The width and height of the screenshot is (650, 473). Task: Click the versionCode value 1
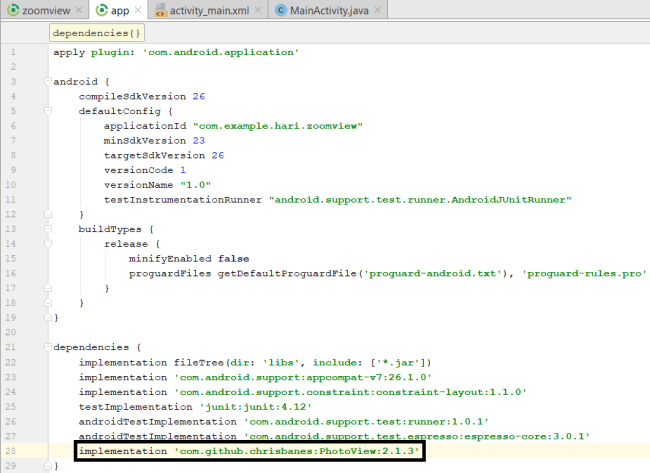(x=183, y=170)
